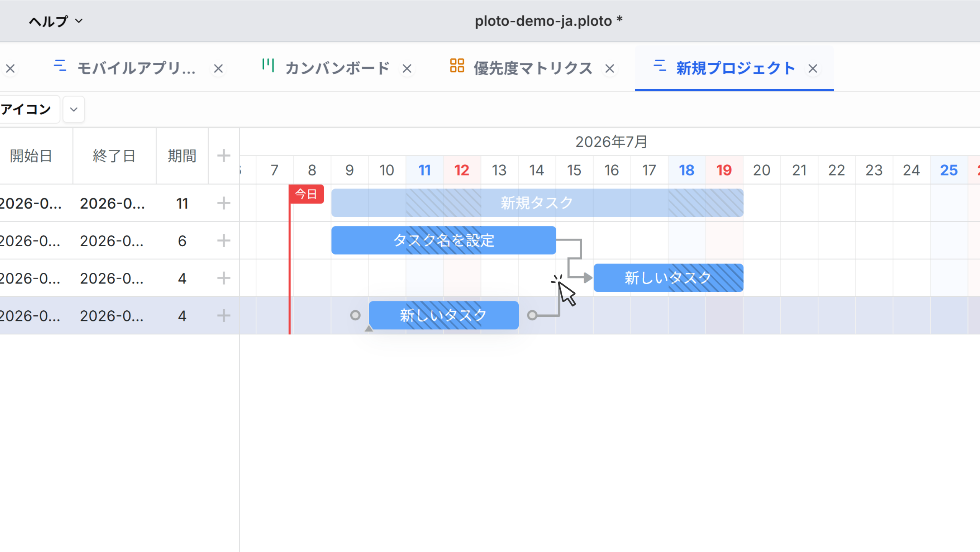Click the right dependency handle circle of highlighted bar

pyautogui.click(x=532, y=315)
